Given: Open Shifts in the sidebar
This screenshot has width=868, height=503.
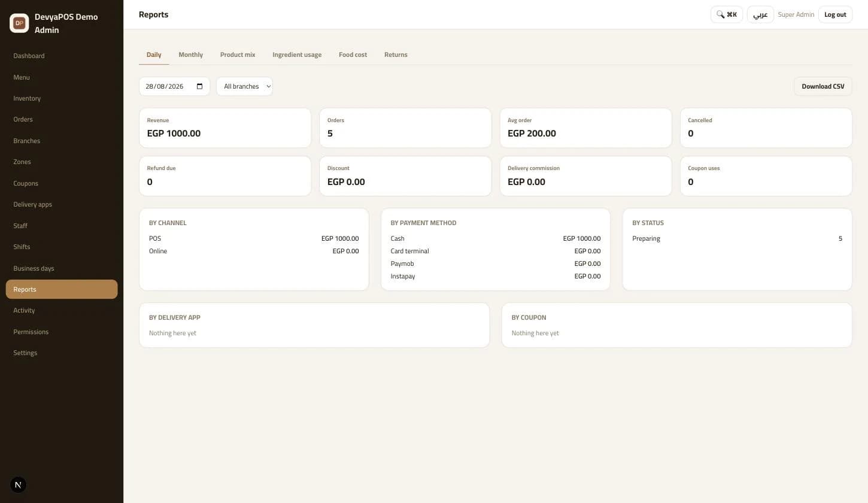Looking at the screenshot, I should tap(62, 247).
